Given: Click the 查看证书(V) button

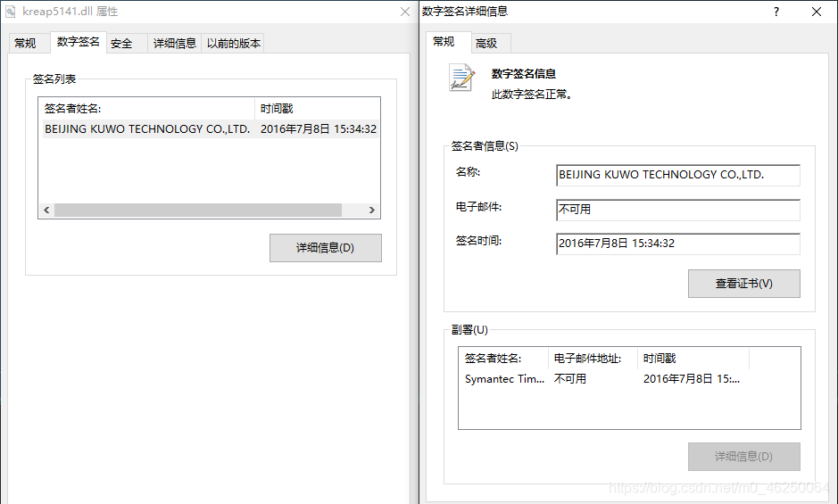Looking at the screenshot, I should (x=744, y=284).
